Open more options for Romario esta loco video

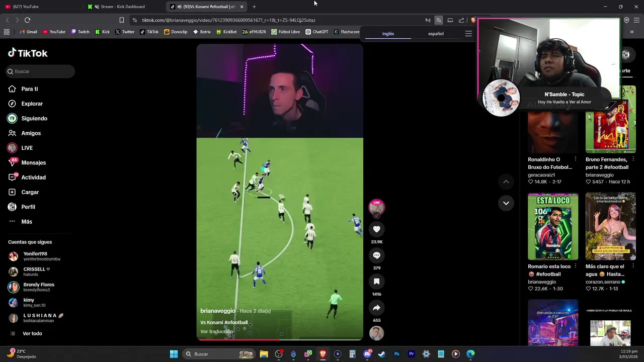[576, 266]
